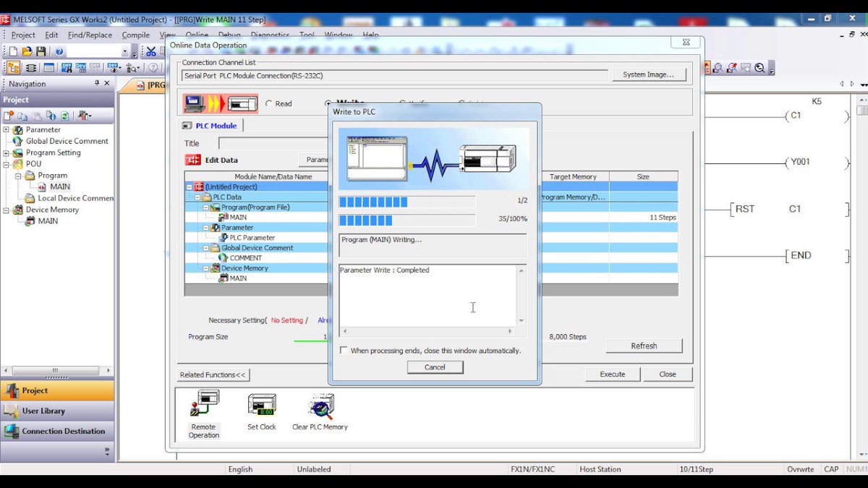Click the output window toolbar icon
Viewport: 868px width, 488px height.
(x=48, y=68)
